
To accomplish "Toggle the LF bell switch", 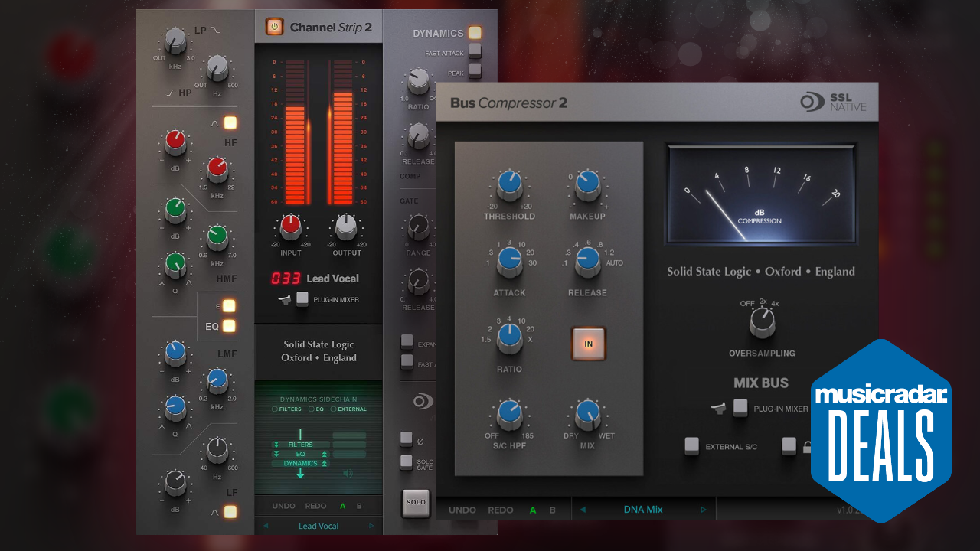I will click(x=230, y=511).
